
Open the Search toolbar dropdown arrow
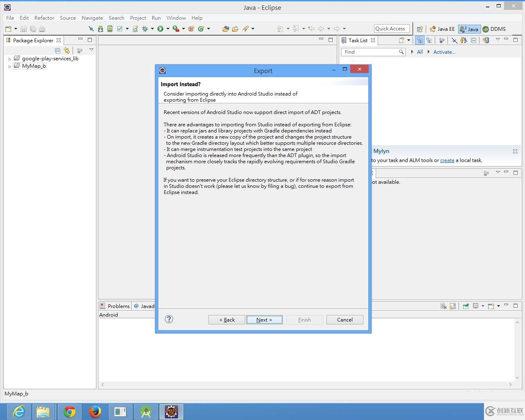(253, 29)
